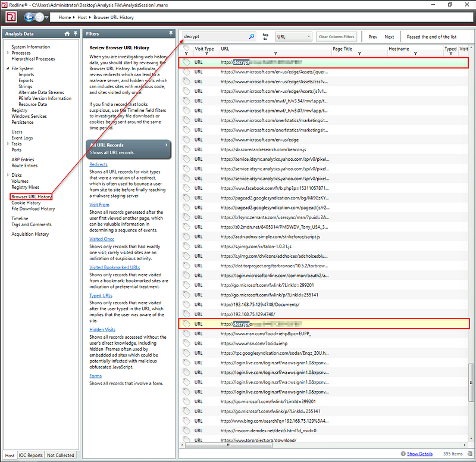
Task: Go back with the blue back arrow
Action: [x=29, y=17]
